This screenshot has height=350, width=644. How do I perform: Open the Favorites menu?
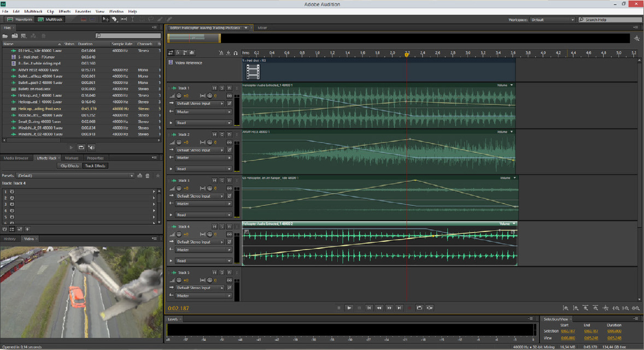(x=83, y=11)
